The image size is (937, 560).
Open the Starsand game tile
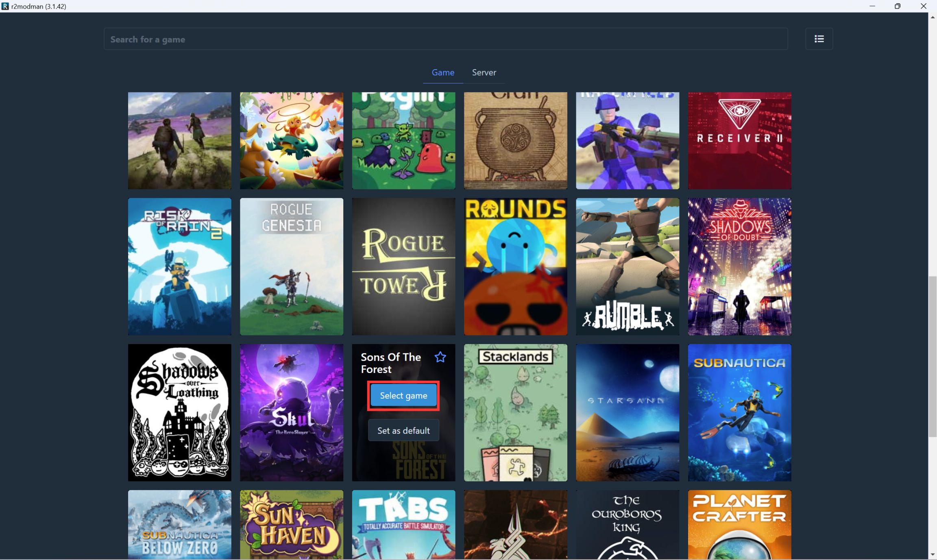pos(628,412)
